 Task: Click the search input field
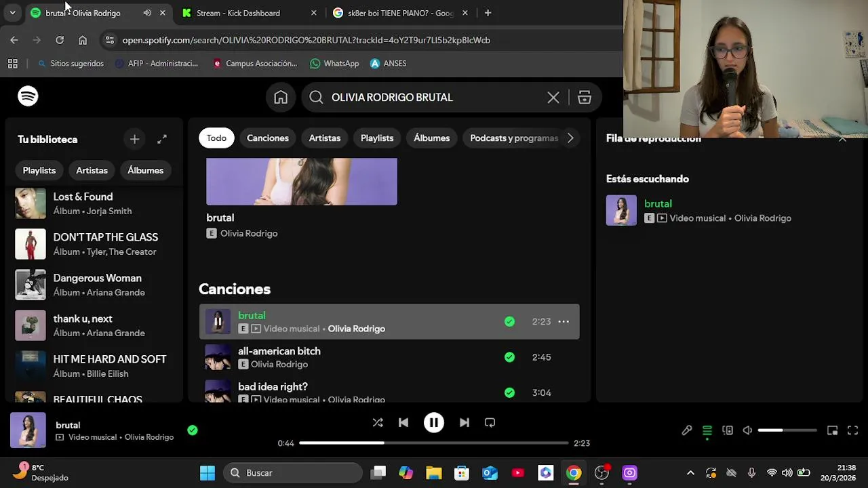[x=434, y=98]
